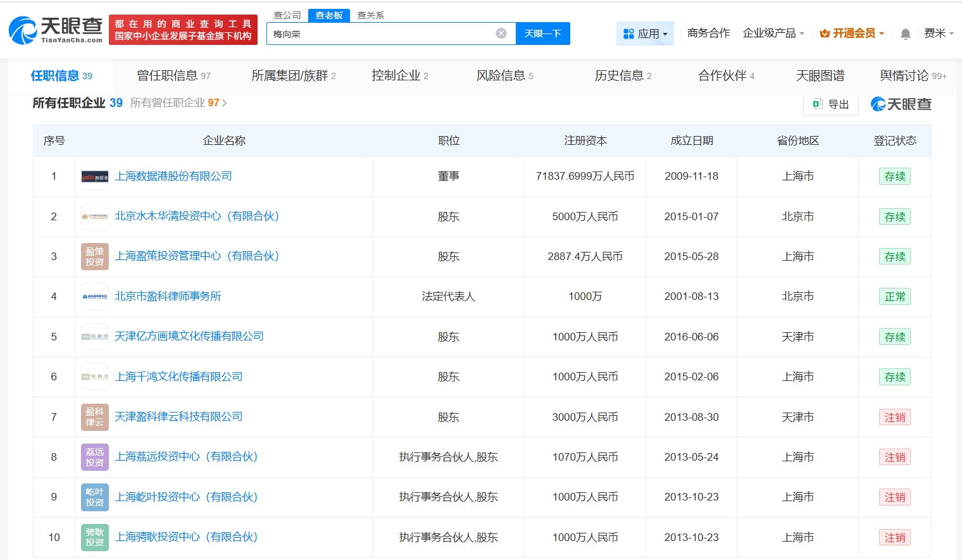Screen dimensions: 962x560
Task: Click the 注销 status tag for 天津盈科律云
Action: tap(895, 417)
